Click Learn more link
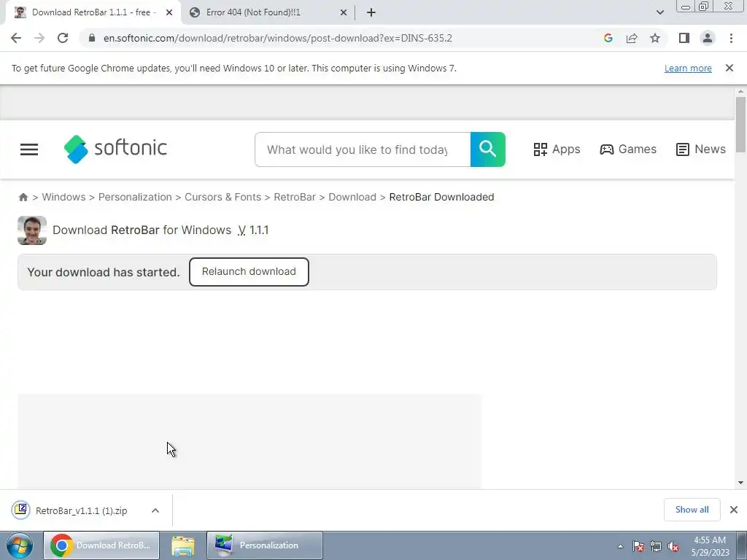 tap(688, 69)
